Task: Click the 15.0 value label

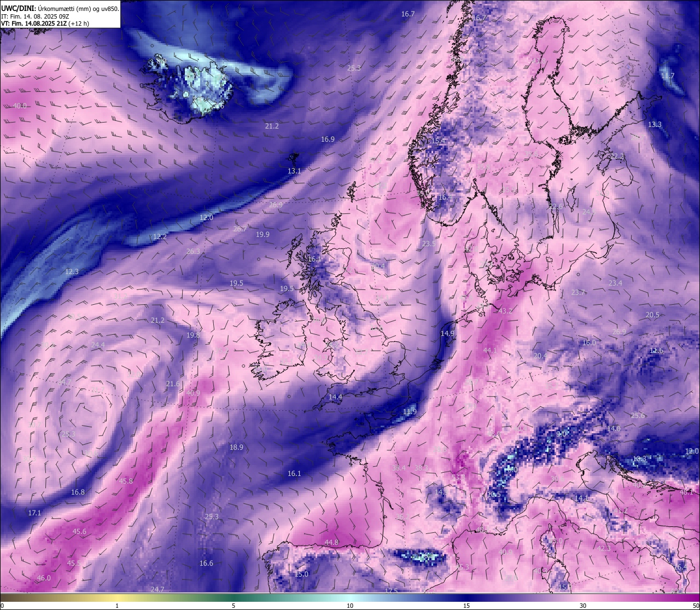Action: pyautogui.click(x=302, y=574)
